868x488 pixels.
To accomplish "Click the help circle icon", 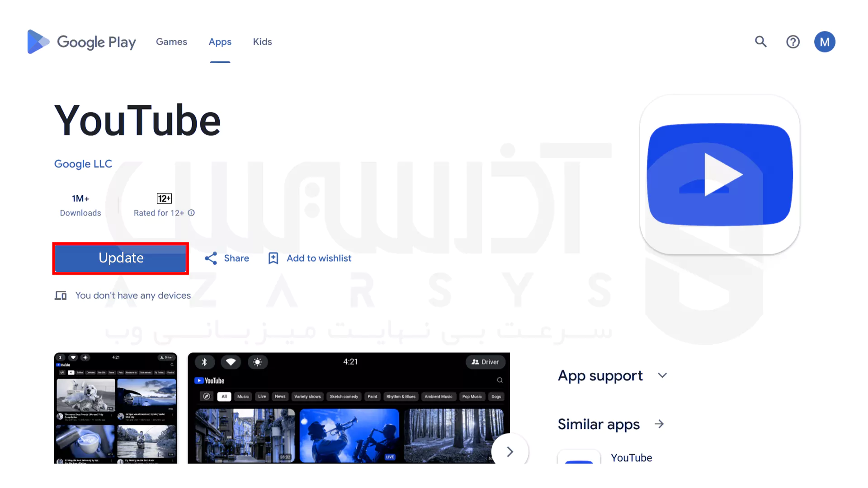I will point(793,42).
